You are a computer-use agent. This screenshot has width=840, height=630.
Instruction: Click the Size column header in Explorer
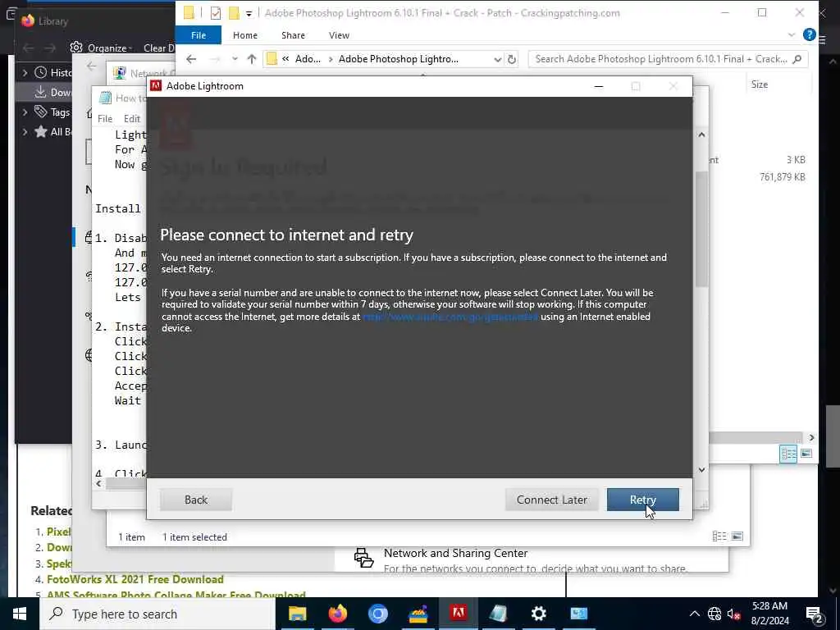point(759,84)
